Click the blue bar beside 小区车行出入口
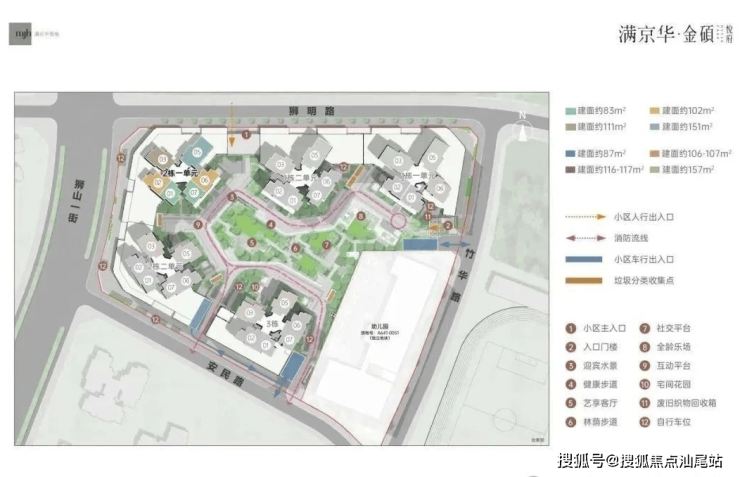This screenshot has height=477, width=740. coord(584,259)
